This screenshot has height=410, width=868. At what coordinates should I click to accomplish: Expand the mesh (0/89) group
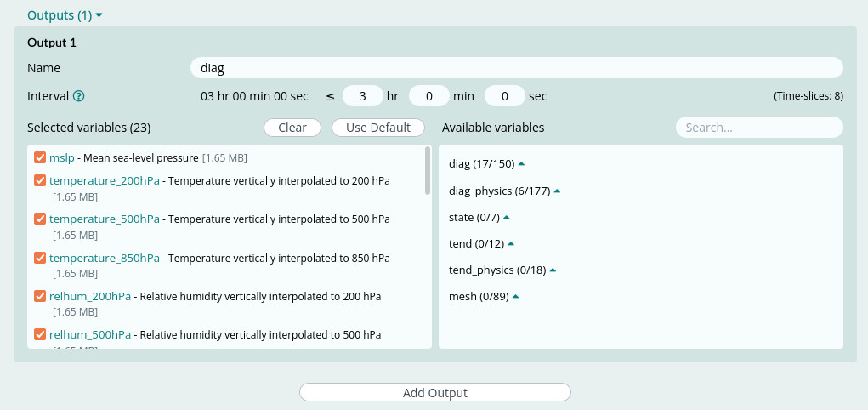point(484,297)
